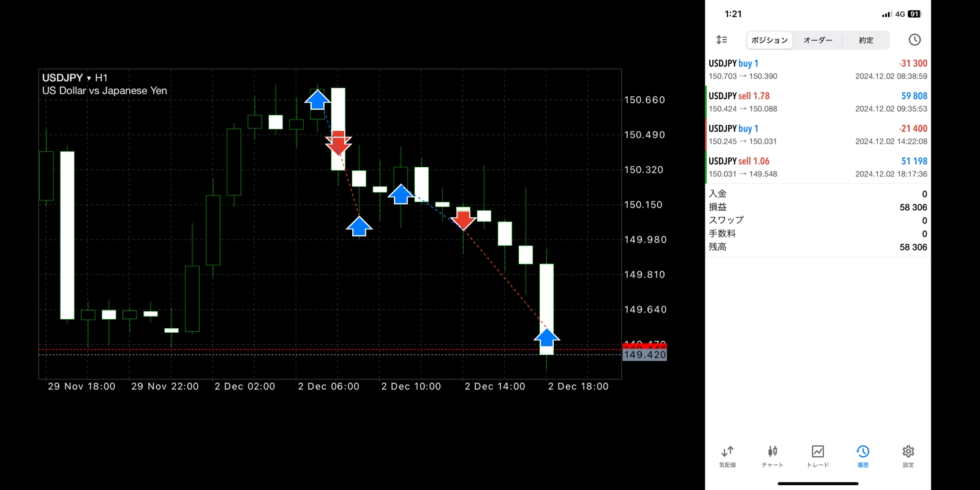
Task: Click the 150.660 price axis label
Action: pos(644,100)
